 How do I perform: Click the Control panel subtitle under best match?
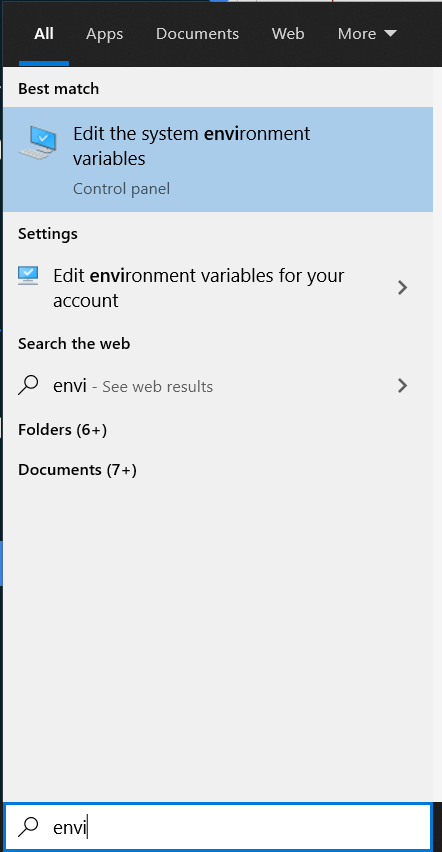tap(121, 189)
